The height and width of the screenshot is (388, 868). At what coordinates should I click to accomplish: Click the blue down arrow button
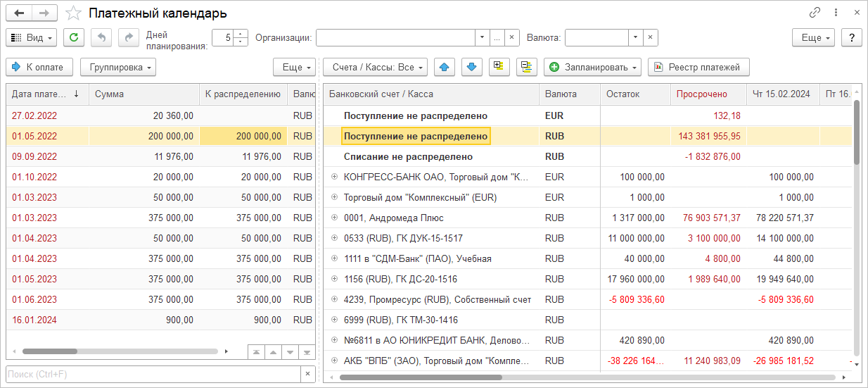[471, 67]
